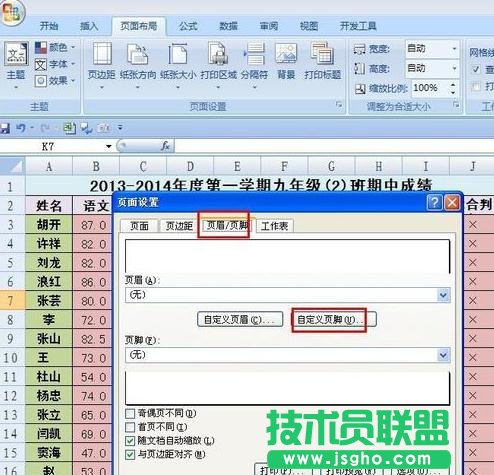Click the Redo icon
Viewport: 494px width, 475px height.
[45, 128]
